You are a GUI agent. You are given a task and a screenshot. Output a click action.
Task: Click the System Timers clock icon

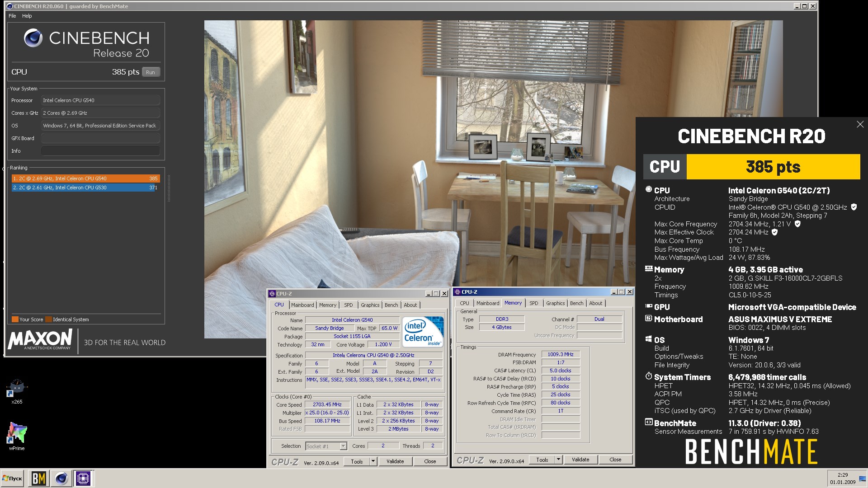tap(648, 376)
